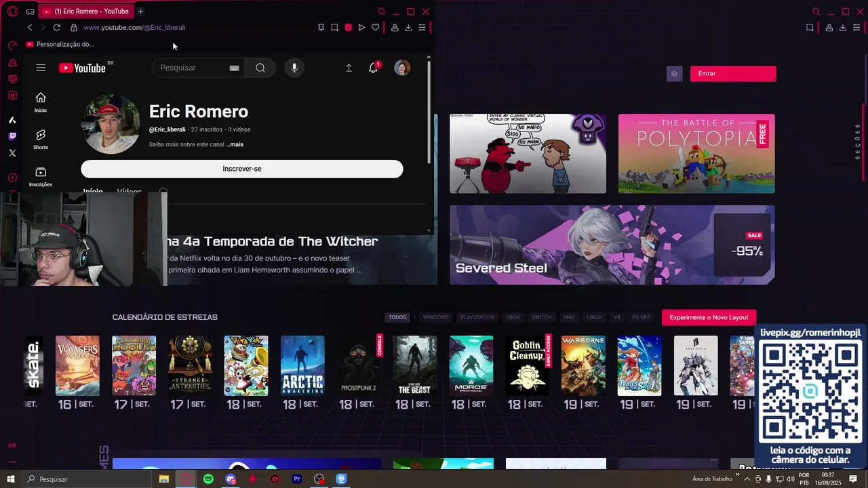
Task: Click the Windows taskbar Pesquisar box
Action: (87, 479)
